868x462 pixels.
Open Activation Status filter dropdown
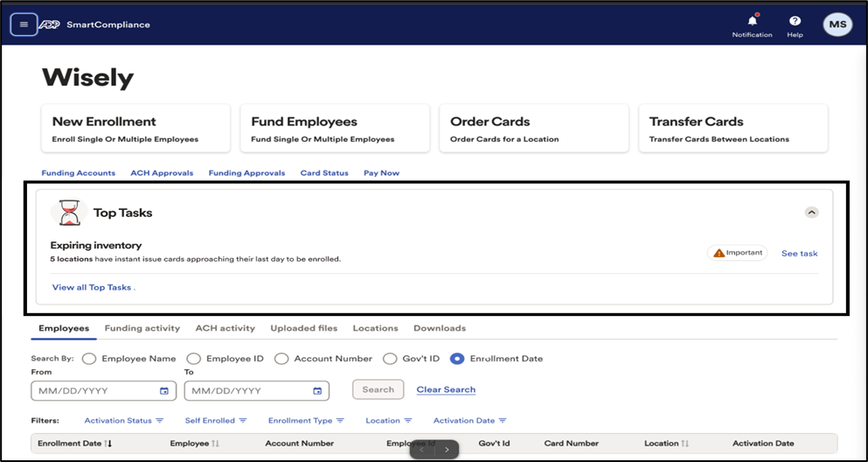coord(124,421)
